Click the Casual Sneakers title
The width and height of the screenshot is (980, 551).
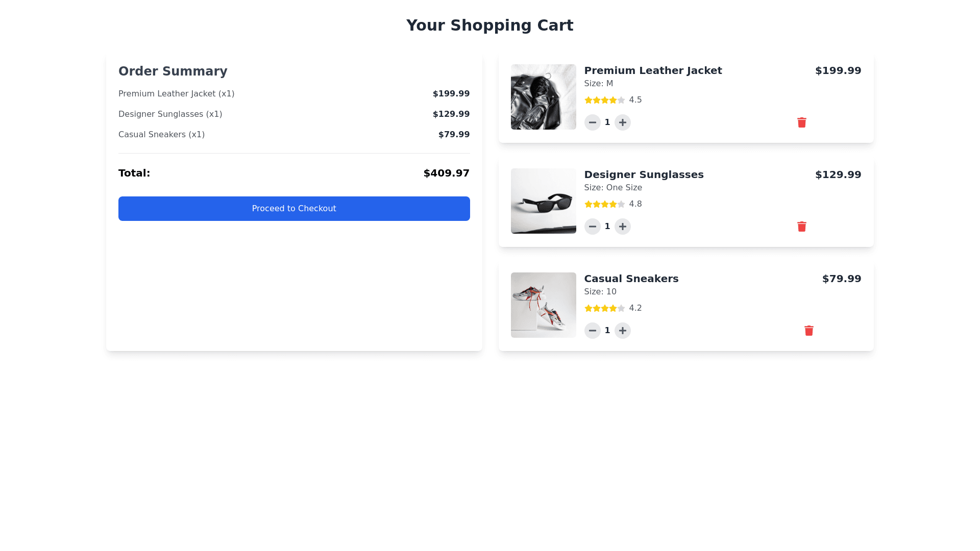point(631,279)
